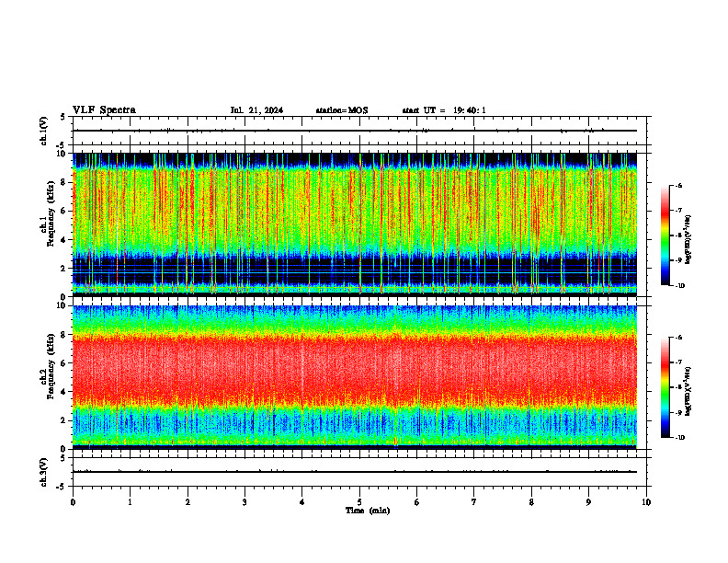Image resolution: width=728 pixels, height=563 pixels.
Task: Click the ch.1 voltage waveform trace
Action: (x=355, y=131)
